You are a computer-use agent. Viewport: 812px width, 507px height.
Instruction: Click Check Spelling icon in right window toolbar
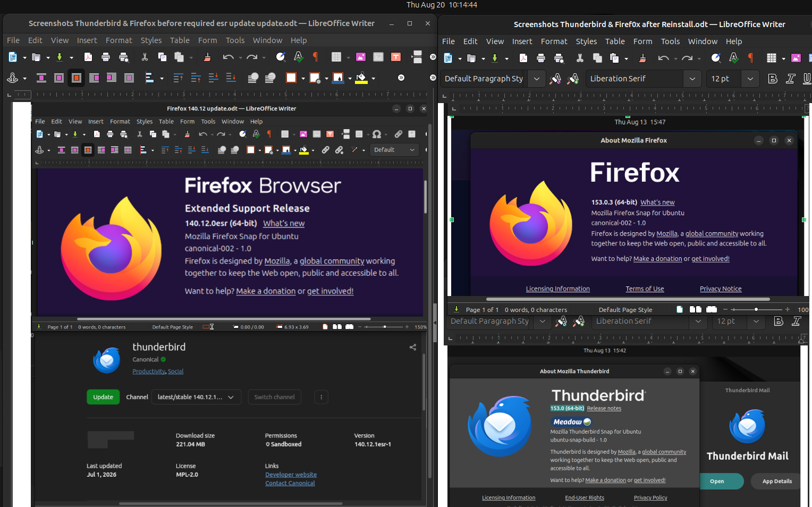(734, 58)
